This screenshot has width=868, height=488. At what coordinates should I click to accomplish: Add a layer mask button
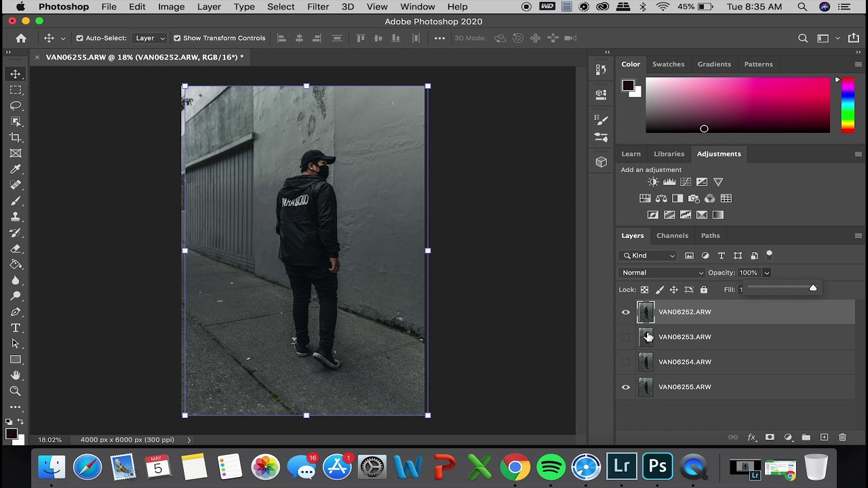point(770,438)
